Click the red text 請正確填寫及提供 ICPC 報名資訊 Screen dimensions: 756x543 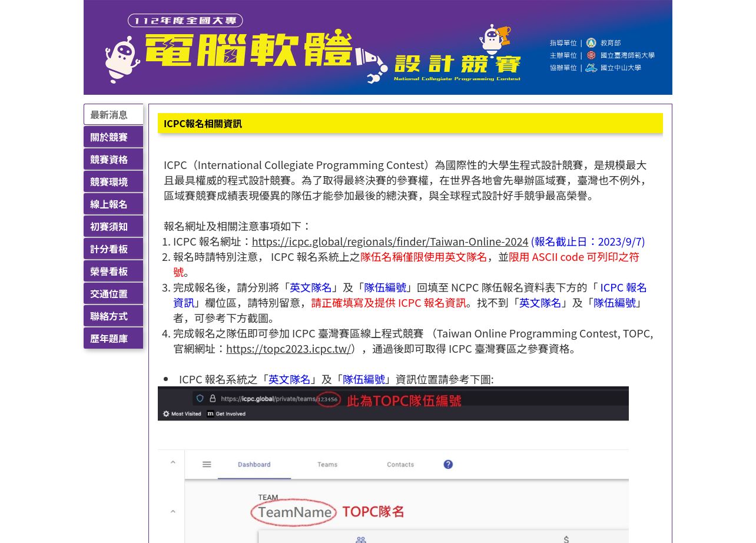click(x=389, y=303)
